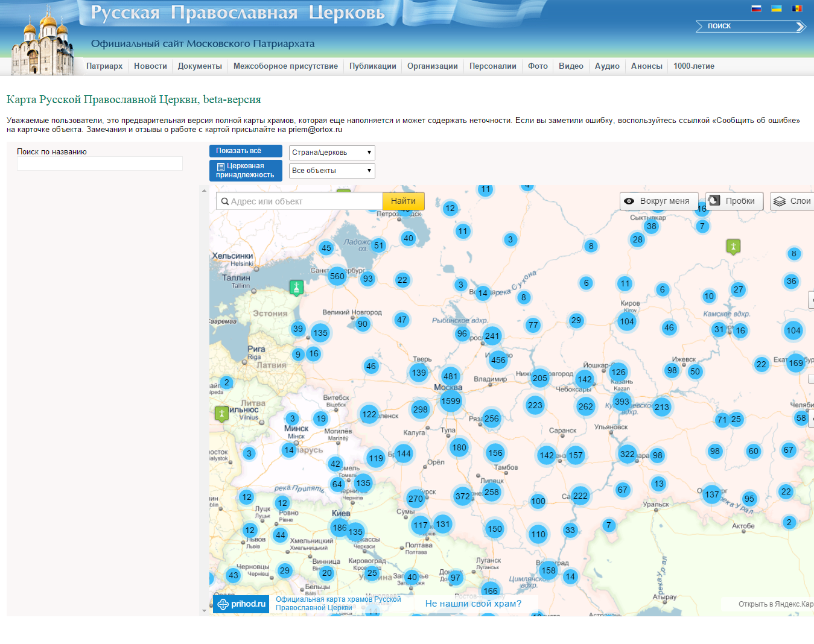
Task: Open the Moscow cluster marked 1599
Action: coord(451,402)
